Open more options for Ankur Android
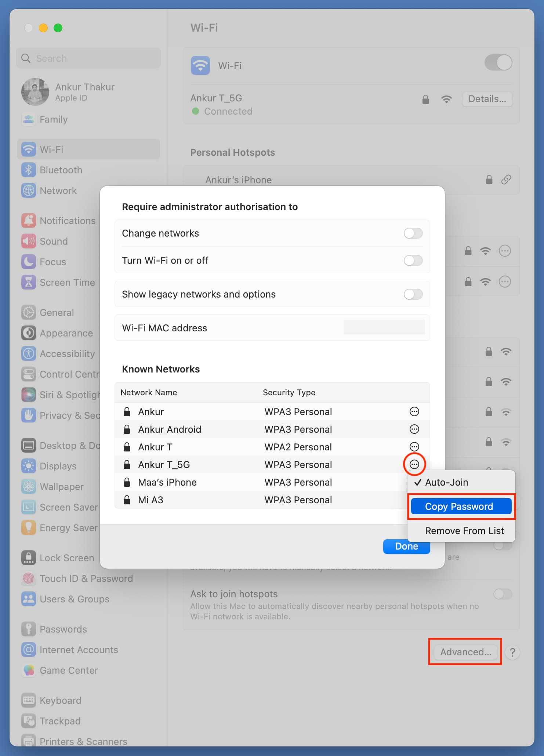Image resolution: width=544 pixels, height=756 pixels. coord(414,429)
